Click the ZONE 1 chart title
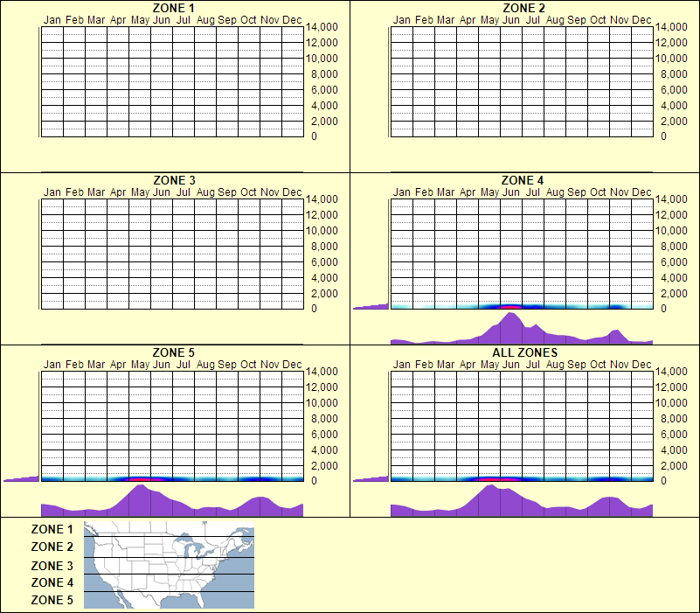The height and width of the screenshot is (613, 700). 174,8
